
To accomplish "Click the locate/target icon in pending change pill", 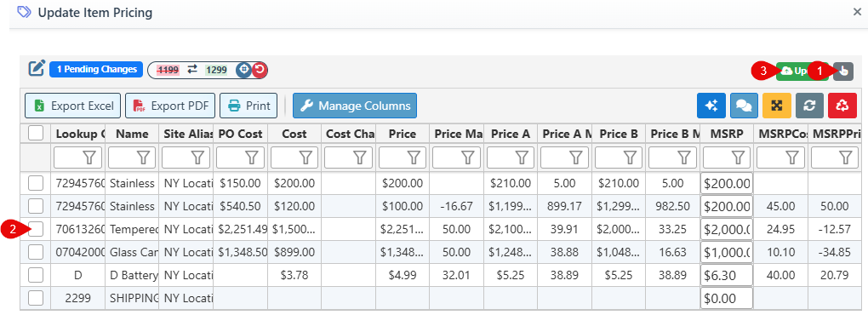I will 243,70.
